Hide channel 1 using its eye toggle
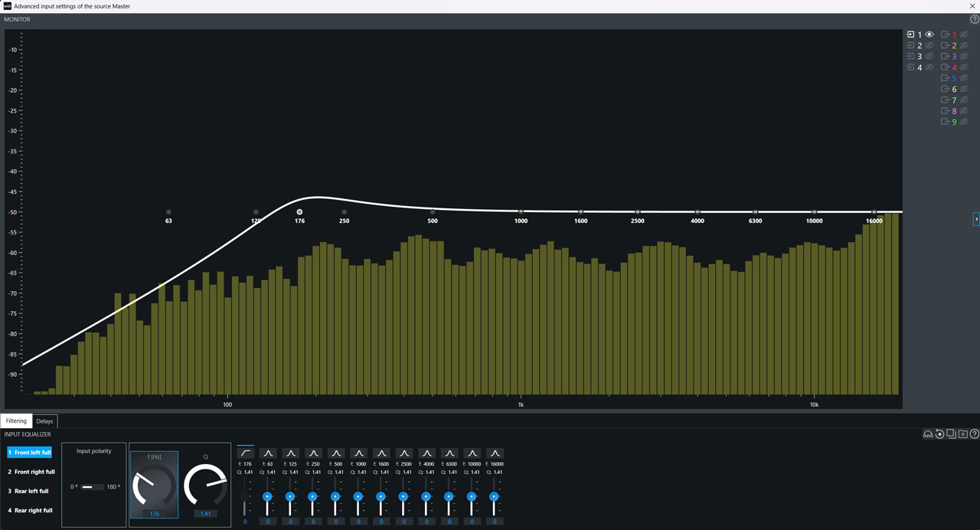 coord(929,34)
